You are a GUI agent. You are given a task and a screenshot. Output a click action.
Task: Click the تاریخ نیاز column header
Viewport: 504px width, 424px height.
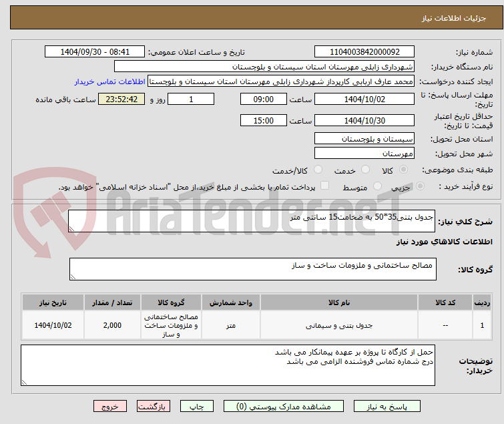point(53,302)
